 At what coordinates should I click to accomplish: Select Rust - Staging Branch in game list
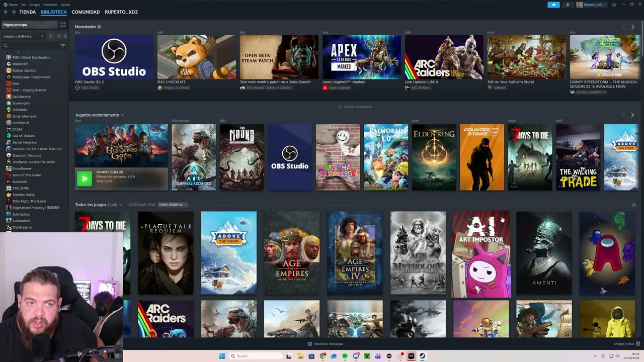click(x=29, y=90)
